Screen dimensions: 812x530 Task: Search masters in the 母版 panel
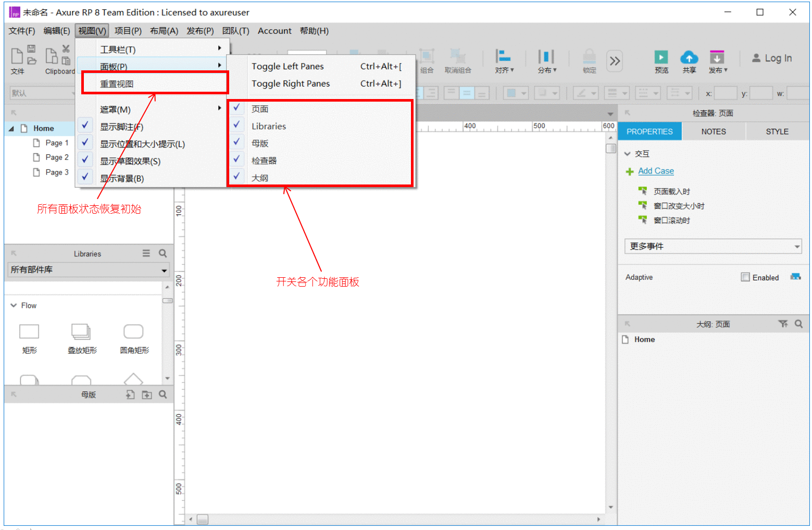pos(163,395)
